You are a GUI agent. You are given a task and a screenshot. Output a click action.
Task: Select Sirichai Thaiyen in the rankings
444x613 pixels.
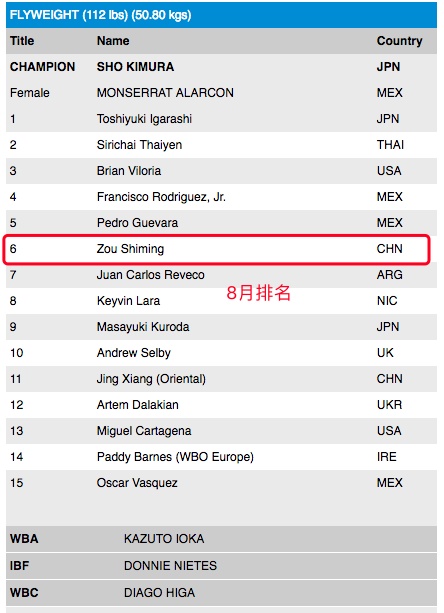pyautogui.click(x=139, y=145)
